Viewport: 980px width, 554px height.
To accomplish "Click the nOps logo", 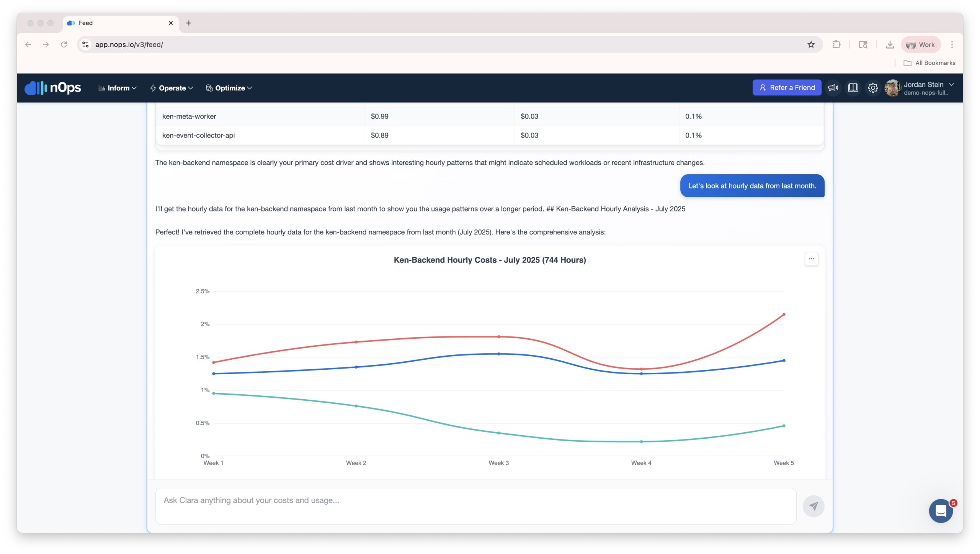I will click(x=53, y=88).
